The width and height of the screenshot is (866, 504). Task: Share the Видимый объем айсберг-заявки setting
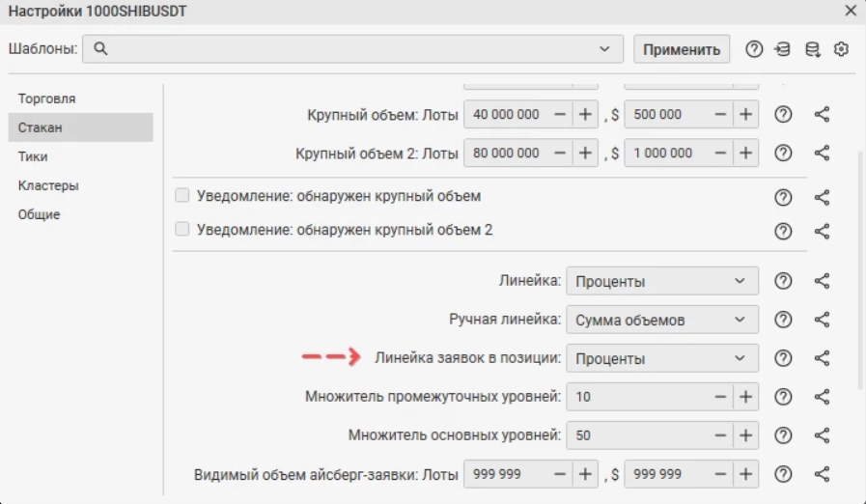tap(822, 474)
